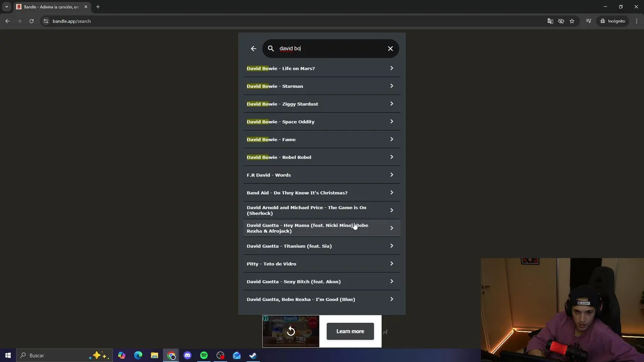Open chevron for David Bowie - Ziggy Stardust
The height and width of the screenshot is (362, 644).
(x=391, y=104)
